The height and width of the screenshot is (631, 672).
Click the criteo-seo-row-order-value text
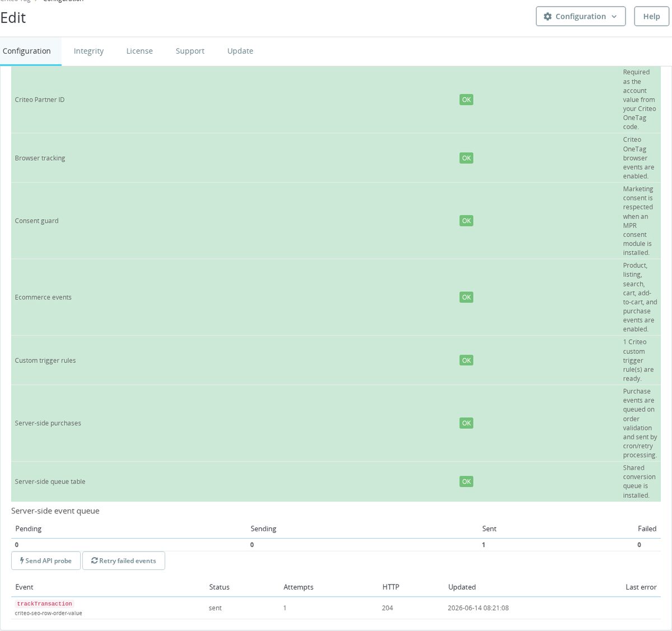click(48, 613)
